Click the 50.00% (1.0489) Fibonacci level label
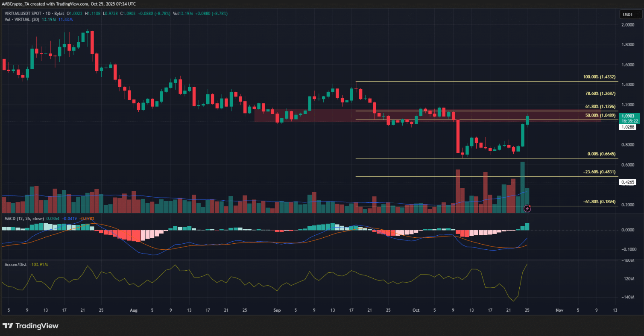This screenshot has height=336, width=644. pyautogui.click(x=600, y=116)
